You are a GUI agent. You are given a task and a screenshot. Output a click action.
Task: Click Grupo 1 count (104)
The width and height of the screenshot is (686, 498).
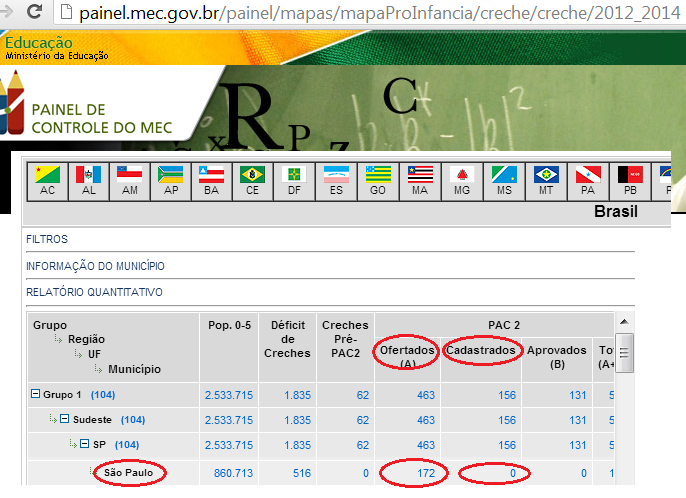103,395
